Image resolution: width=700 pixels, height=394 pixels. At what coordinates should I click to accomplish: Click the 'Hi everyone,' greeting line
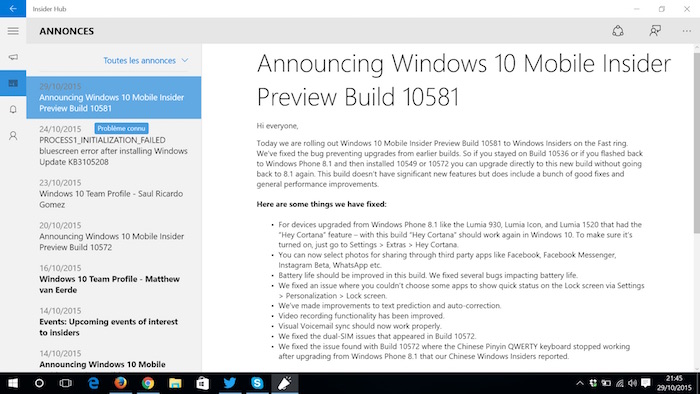[x=277, y=126]
